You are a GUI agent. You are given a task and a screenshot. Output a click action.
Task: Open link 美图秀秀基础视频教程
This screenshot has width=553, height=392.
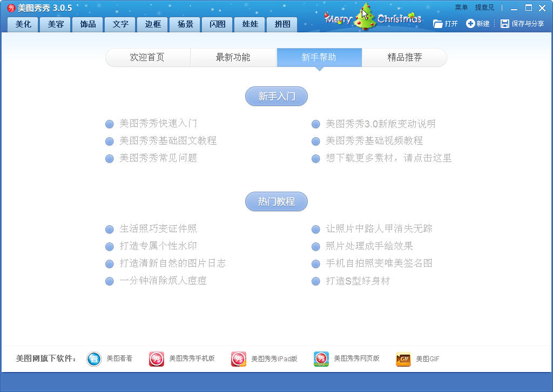tap(374, 140)
